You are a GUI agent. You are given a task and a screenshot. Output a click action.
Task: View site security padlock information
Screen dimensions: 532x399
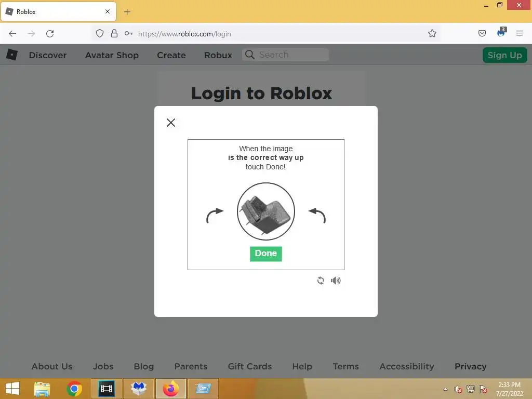114,33
